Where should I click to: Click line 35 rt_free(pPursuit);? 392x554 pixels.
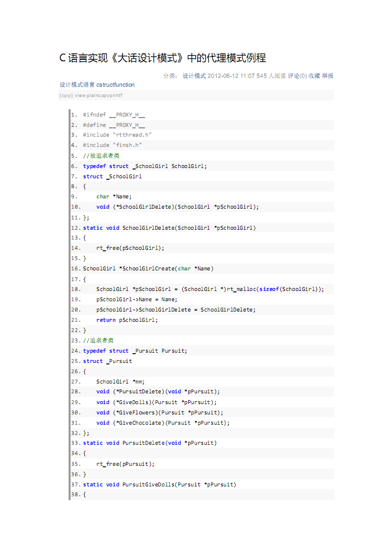125,464
